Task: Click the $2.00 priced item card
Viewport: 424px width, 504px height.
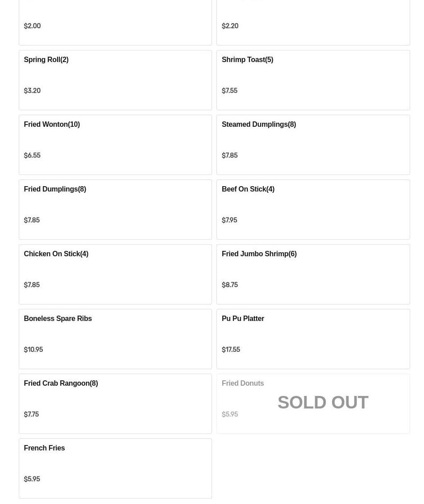Action: [115, 22]
